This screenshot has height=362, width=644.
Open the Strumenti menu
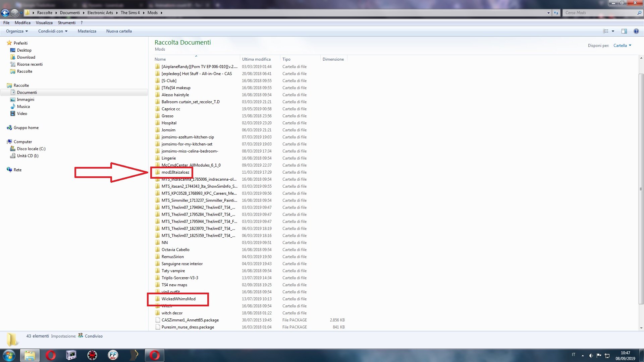(x=66, y=23)
